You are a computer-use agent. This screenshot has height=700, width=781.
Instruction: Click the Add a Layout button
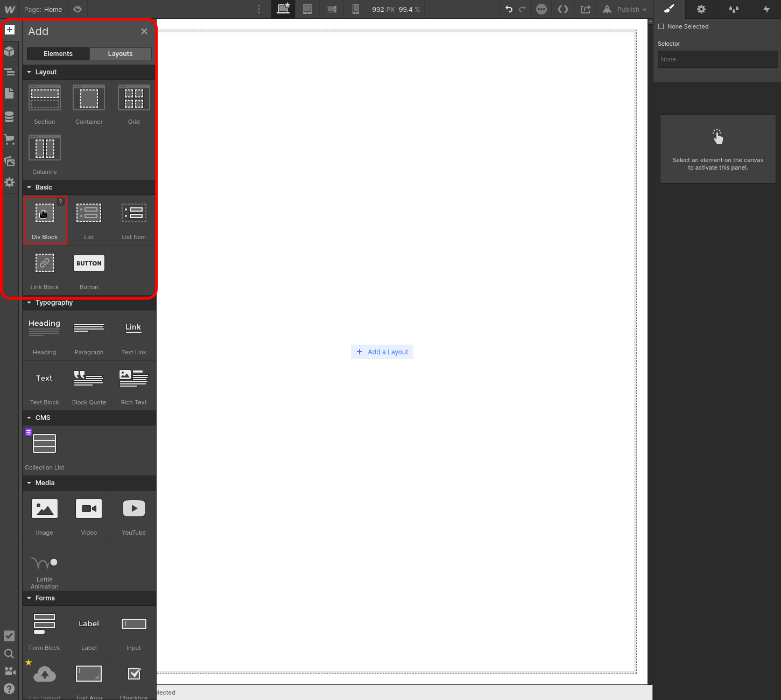pyautogui.click(x=382, y=352)
